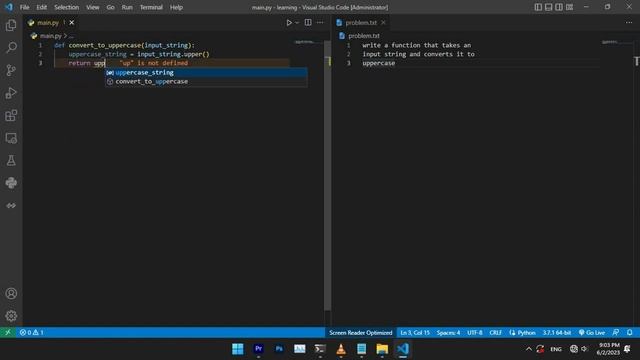Viewport: 640px width, 360px height.
Task: Change file encoding UTF-8
Action: pyautogui.click(x=475, y=333)
